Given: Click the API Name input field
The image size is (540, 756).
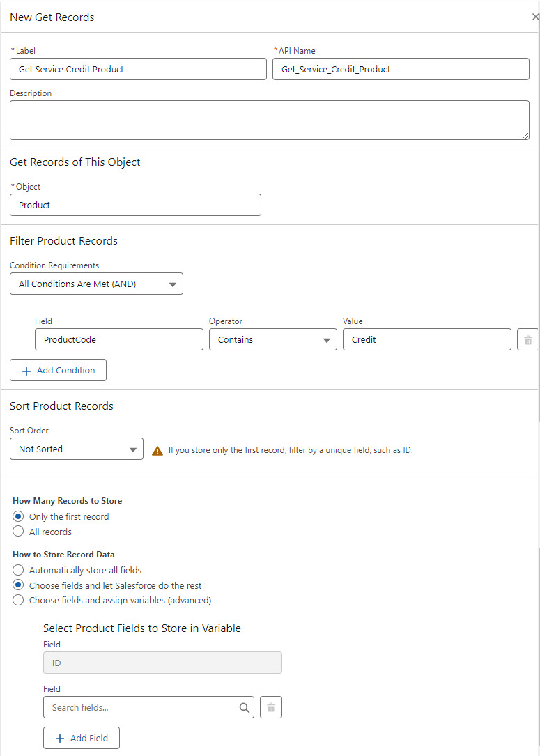Looking at the screenshot, I should click(x=401, y=69).
